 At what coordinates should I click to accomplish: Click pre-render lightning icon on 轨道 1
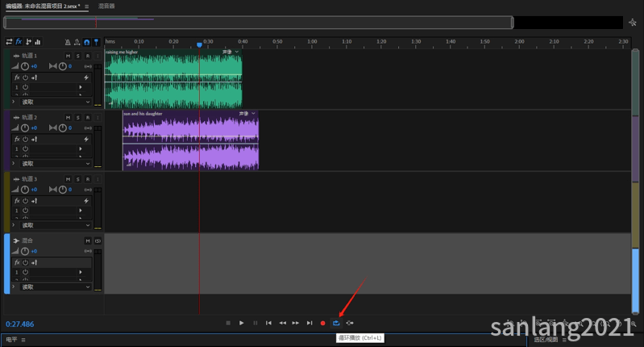click(86, 77)
